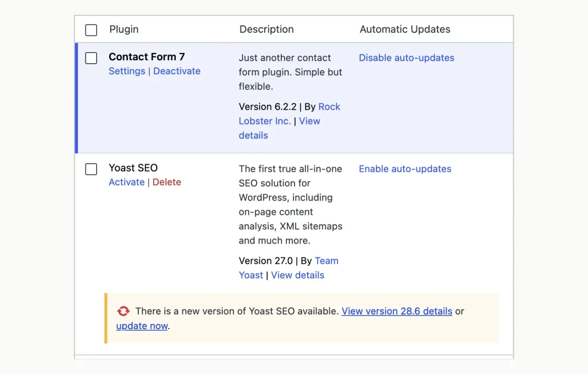Deactivate the Contact Form 7 plugin

(x=177, y=71)
